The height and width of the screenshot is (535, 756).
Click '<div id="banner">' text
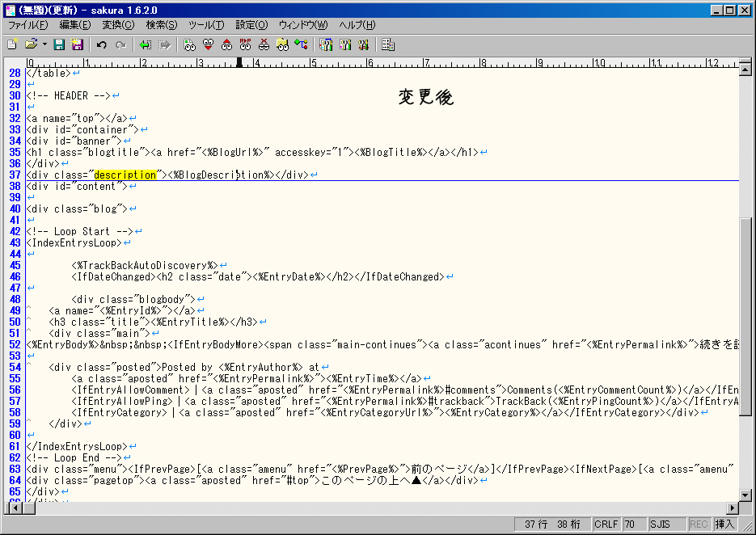click(x=74, y=141)
